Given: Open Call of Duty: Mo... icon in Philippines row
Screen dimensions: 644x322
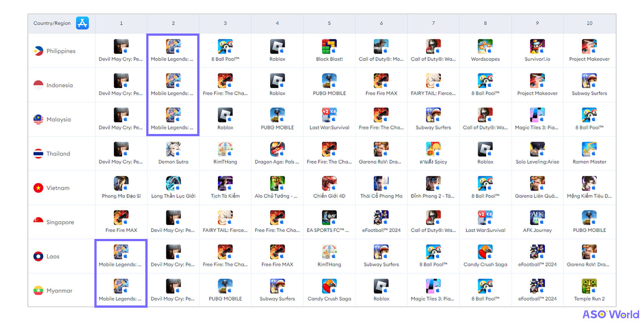Looking at the screenshot, I should tap(381, 46).
